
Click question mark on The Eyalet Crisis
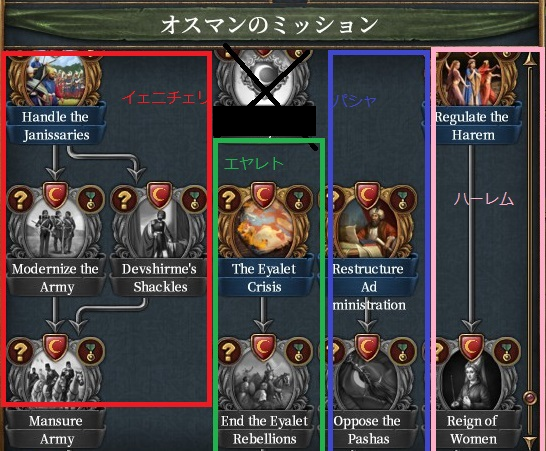[229, 199]
